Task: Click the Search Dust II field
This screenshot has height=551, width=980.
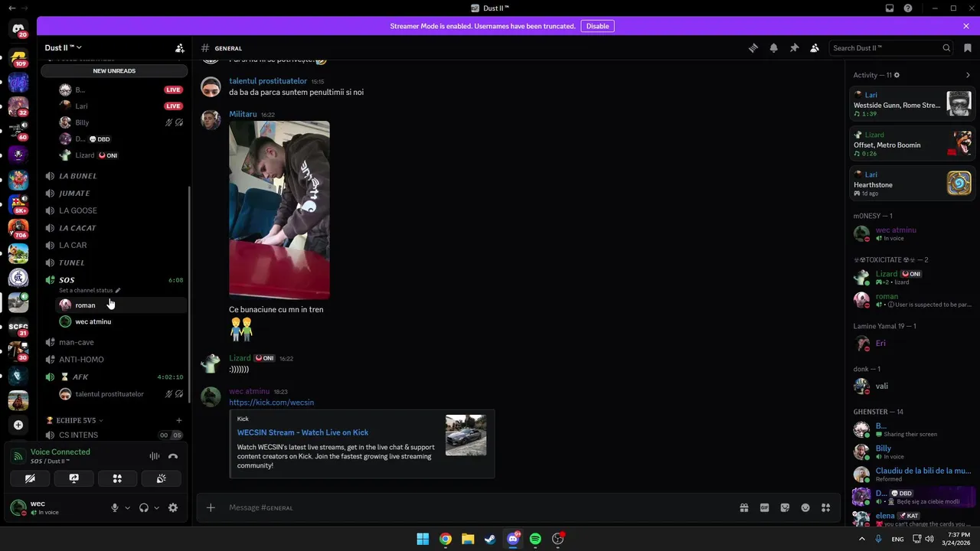Action: pos(891,47)
